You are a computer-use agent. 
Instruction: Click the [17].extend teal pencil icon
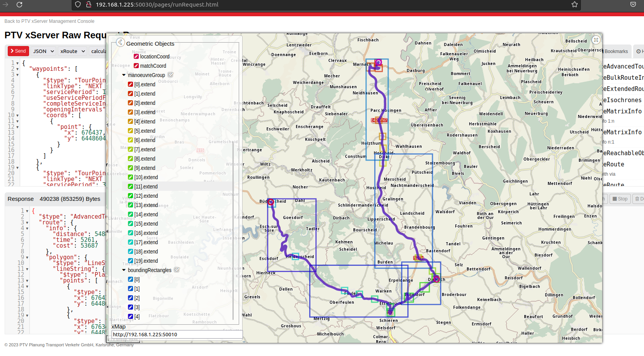click(131, 242)
